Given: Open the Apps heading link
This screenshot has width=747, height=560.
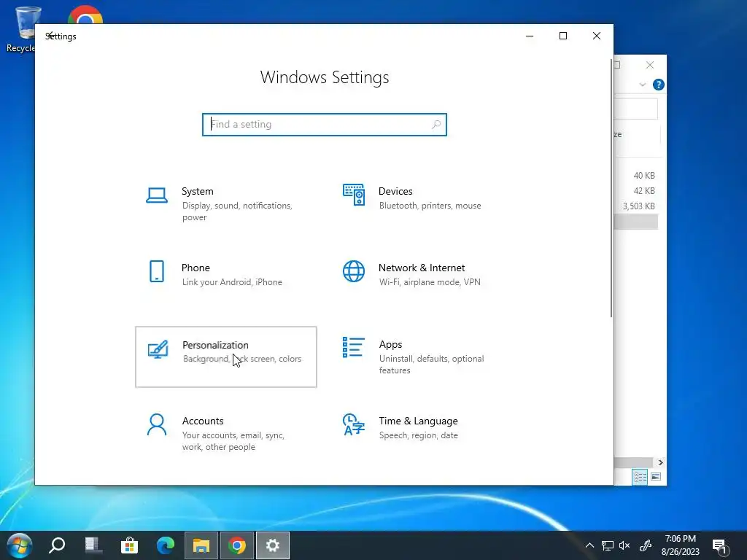Looking at the screenshot, I should tap(391, 344).
